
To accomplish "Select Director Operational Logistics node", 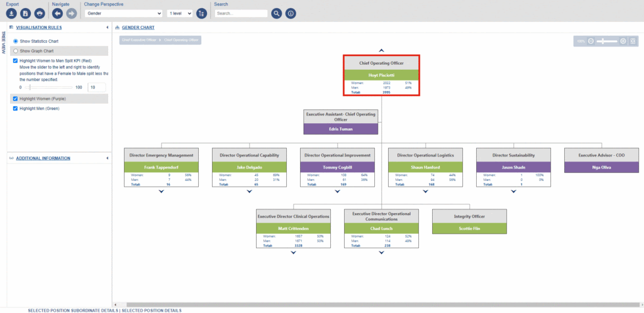I will pos(426,167).
